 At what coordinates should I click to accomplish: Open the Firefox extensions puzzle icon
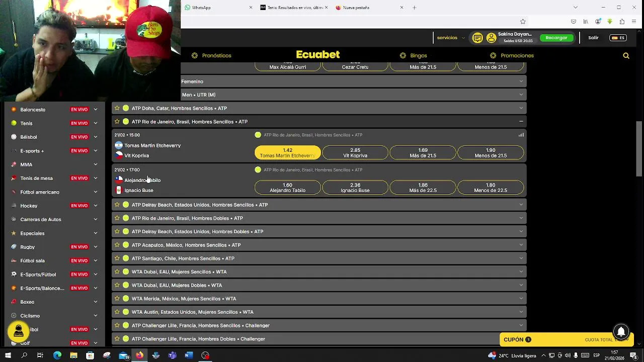click(x=622, y=22)
